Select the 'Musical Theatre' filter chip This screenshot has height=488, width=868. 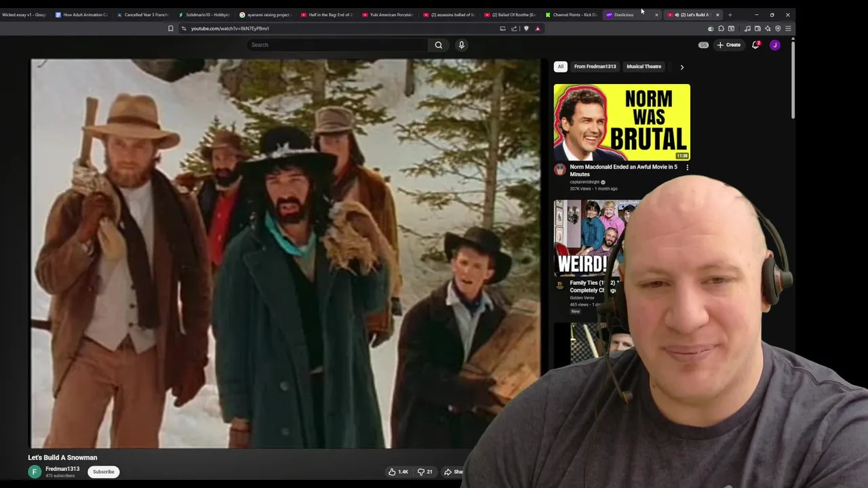[644, 66]
